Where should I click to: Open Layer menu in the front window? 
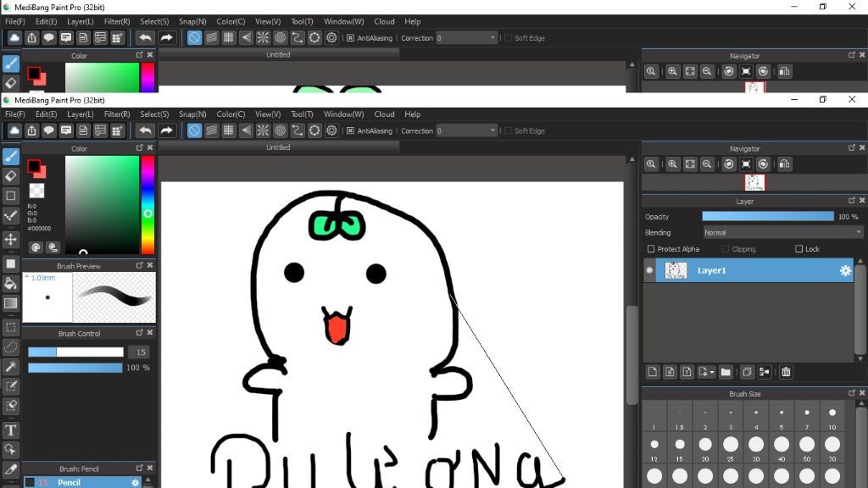(x=81, y=114)
